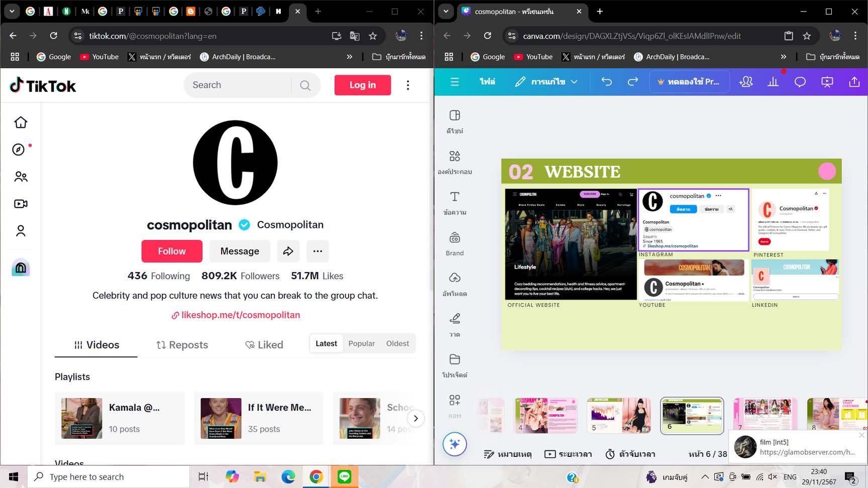868x488 pixels.
Task: Open the Kamala playlist with 10 posts
Action: pyautogui.click(x=120, y=418)
